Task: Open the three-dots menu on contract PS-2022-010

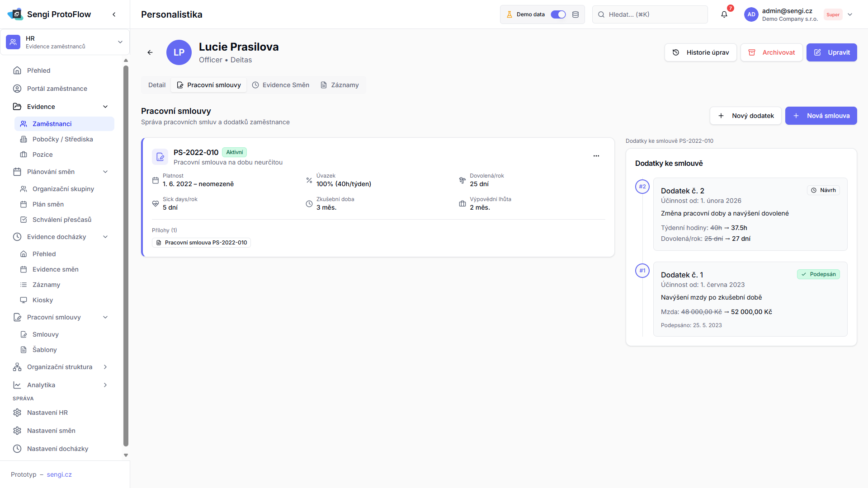Action: click(596, 156)
